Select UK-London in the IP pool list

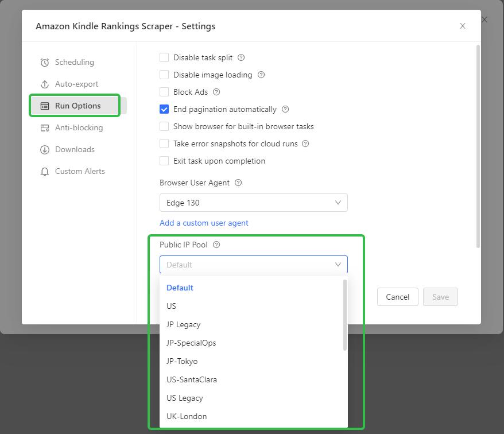click(187, 416)
